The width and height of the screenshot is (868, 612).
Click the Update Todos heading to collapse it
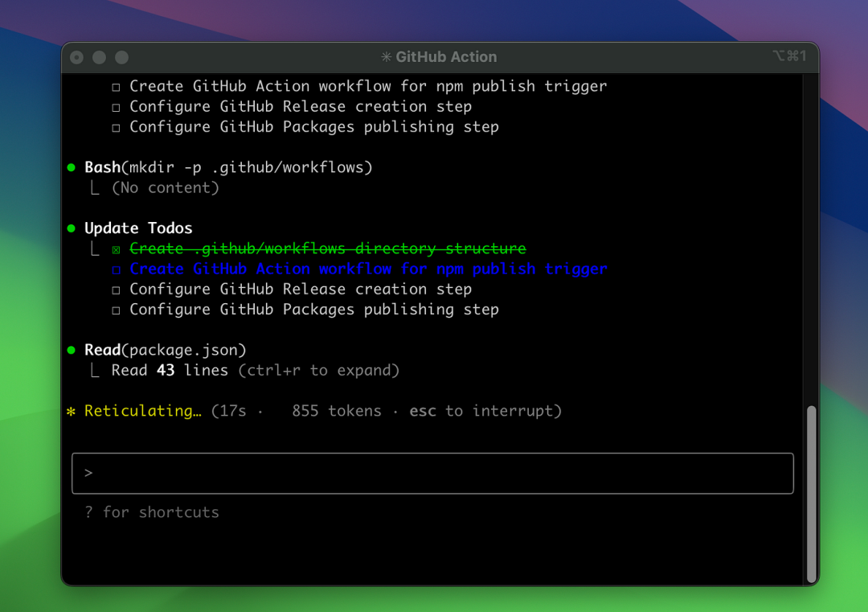[138, 228]
